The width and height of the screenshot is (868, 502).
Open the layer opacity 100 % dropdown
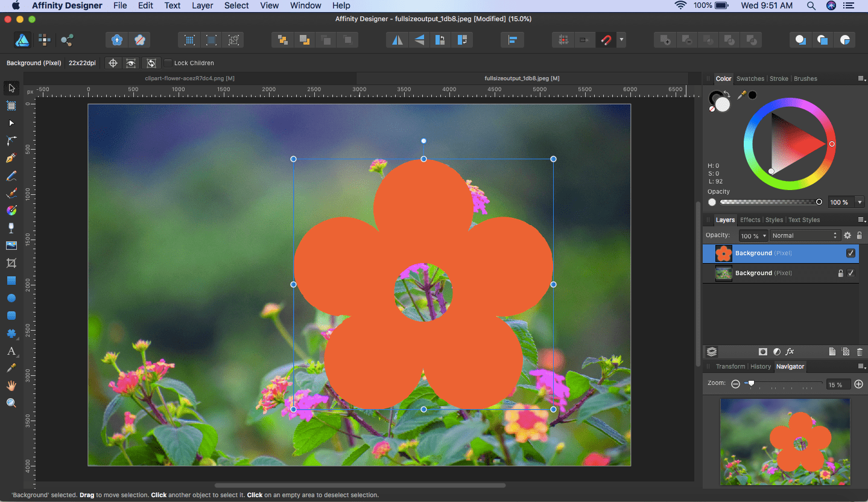click(x=753, y=236)
